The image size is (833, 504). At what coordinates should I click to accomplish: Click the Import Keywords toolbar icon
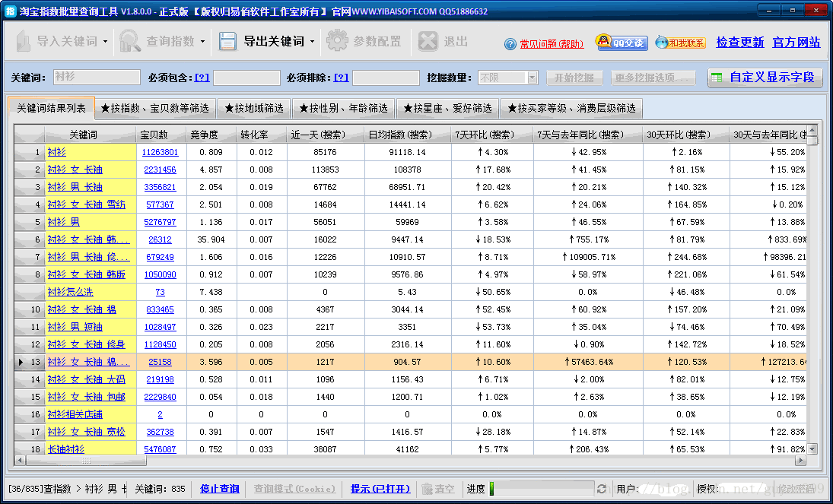point(24,41)
